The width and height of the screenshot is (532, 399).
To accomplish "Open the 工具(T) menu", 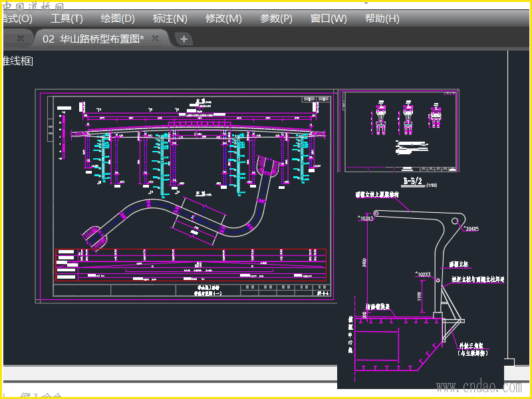I will (66, 19).
